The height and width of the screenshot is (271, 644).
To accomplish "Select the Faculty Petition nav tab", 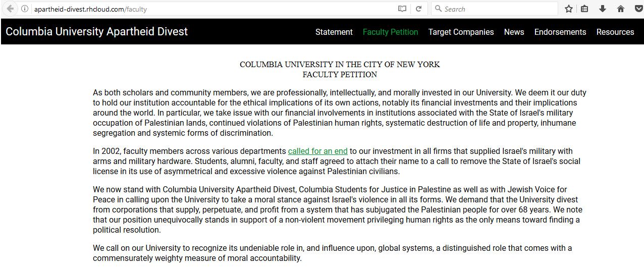I will point(390,32).
